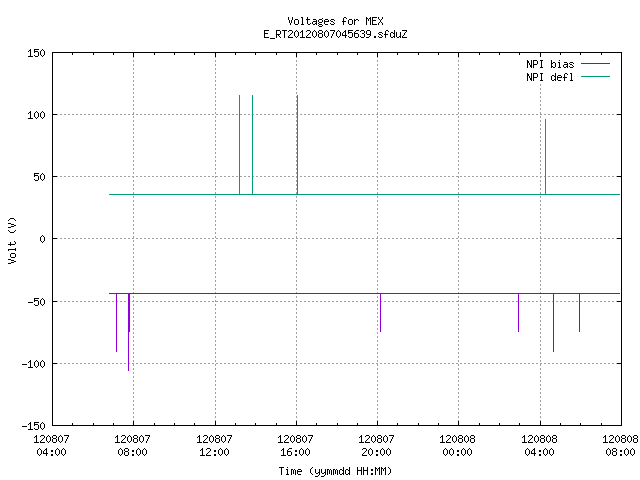Click the 'Volt (V)' y-axis label
This screenshot has width=640, height=480.
click(x=12, y=240)
